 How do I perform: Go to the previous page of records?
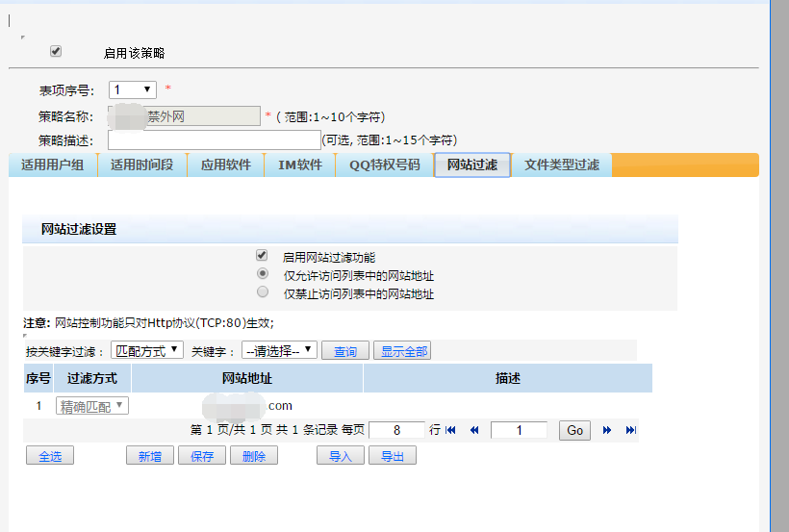[474, 430]
